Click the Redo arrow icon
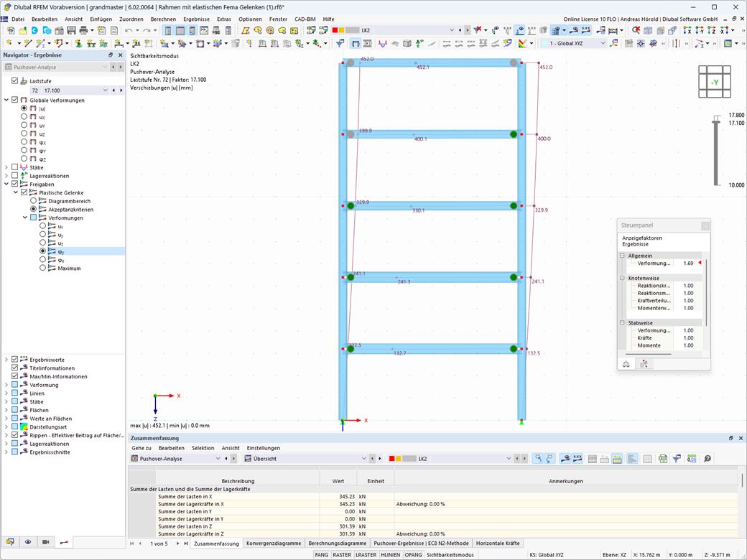This screenshot has width=747, height=560. [x=147, y=30]
